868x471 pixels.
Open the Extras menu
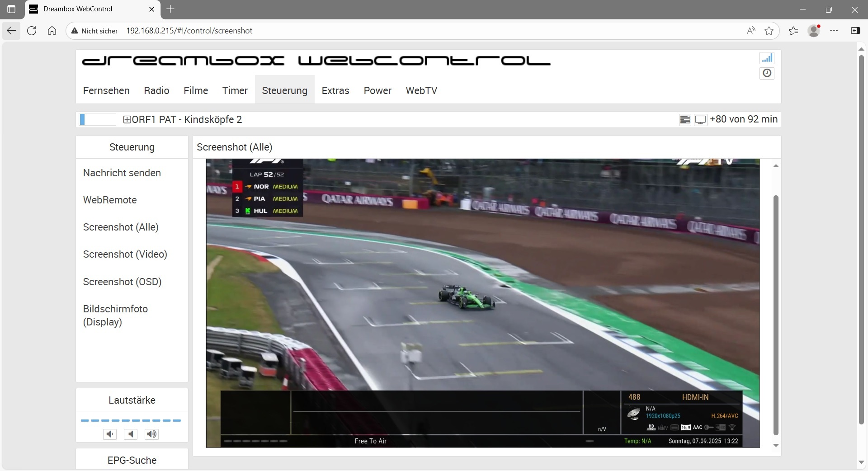pos(335,90)
